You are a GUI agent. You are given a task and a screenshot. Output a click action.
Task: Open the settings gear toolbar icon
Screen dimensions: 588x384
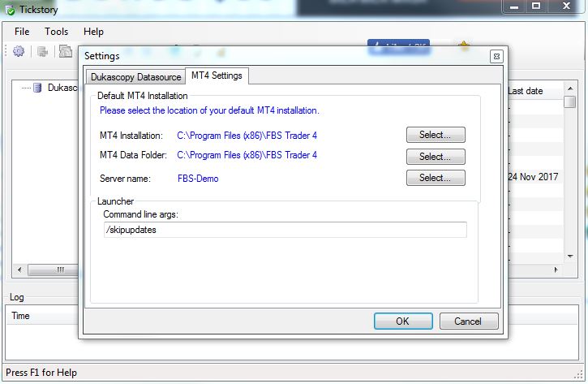(x=19, y=51)
